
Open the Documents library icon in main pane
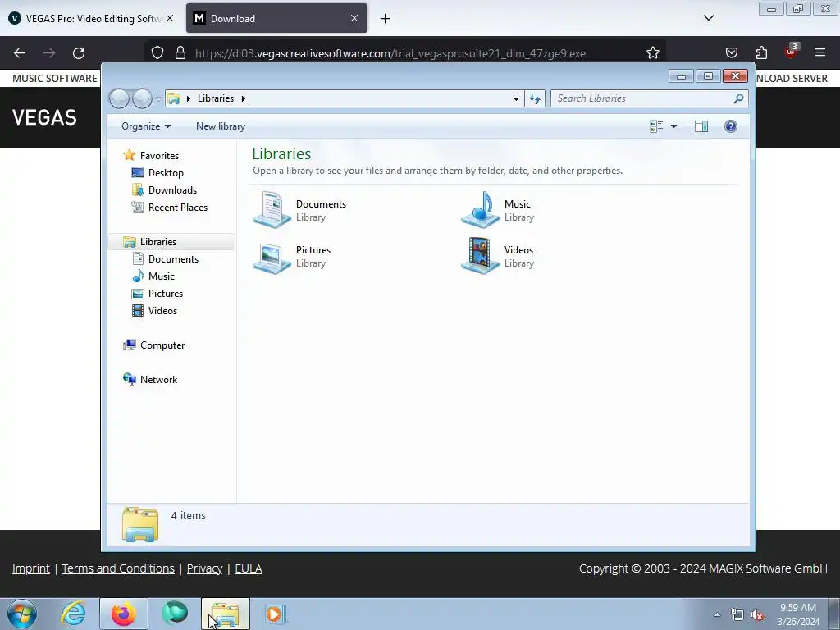(x=272, y=210)
